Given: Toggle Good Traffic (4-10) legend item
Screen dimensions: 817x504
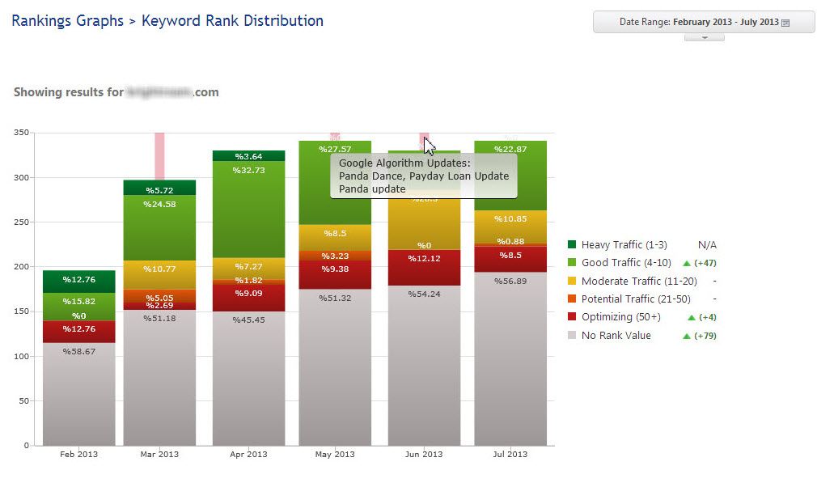Looking at the screenshot, I should (626, 263).
